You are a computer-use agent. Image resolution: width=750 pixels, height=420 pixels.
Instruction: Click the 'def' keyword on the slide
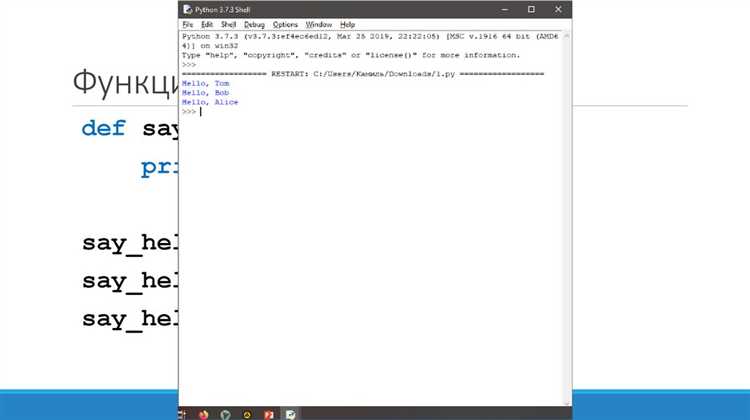coord(103,128)
